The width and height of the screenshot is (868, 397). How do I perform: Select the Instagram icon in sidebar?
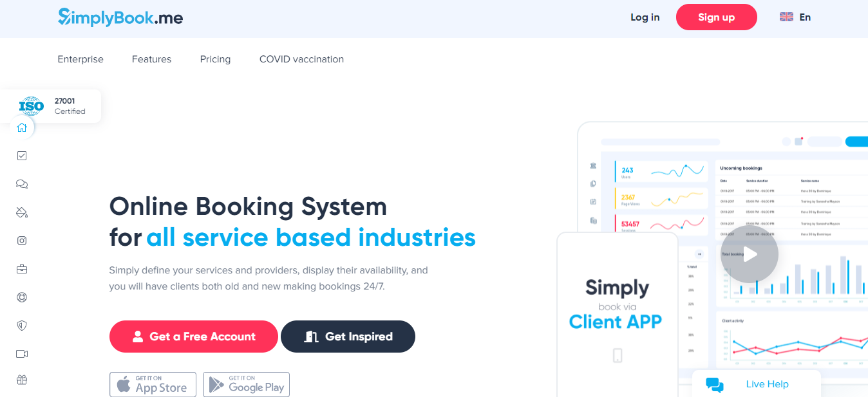pos(22,241)
